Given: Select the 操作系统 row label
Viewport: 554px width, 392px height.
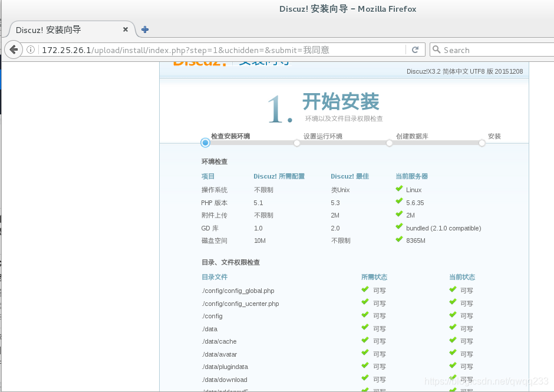Looking at the screenshot, I should pyautogui.click(x=215, y=190).
